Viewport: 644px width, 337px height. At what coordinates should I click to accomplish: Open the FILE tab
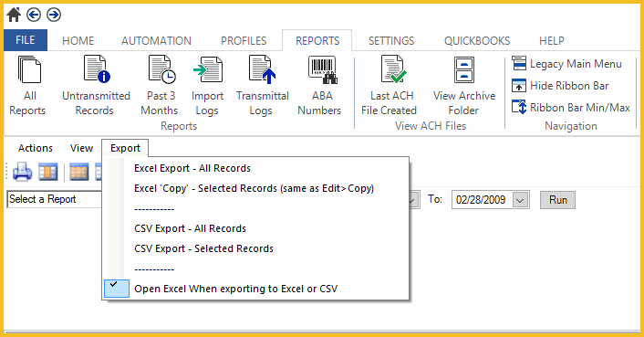point(26,40)
